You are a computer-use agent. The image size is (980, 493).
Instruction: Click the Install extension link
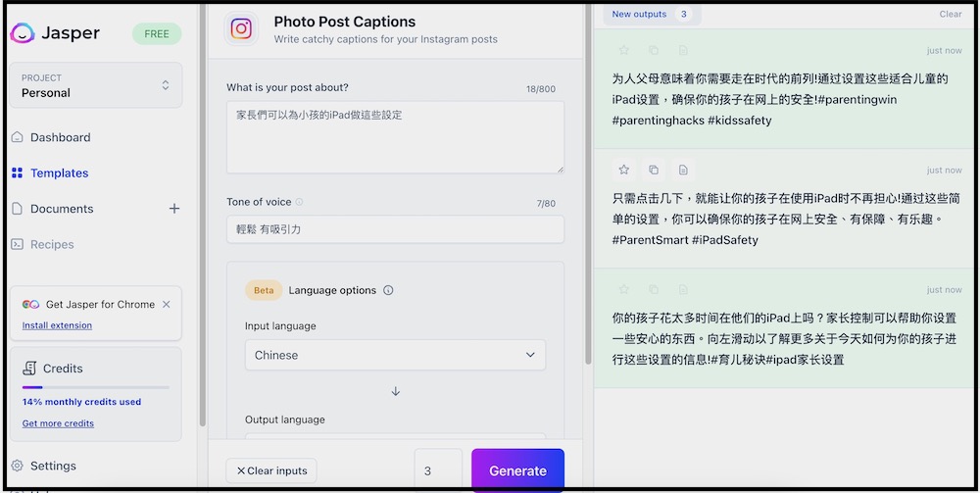coord(57,325)
